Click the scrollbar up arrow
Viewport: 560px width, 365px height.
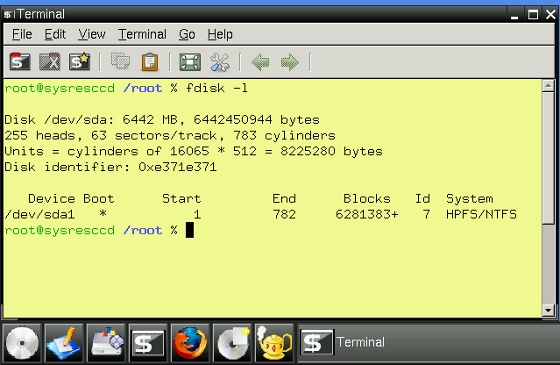[548, 86]
